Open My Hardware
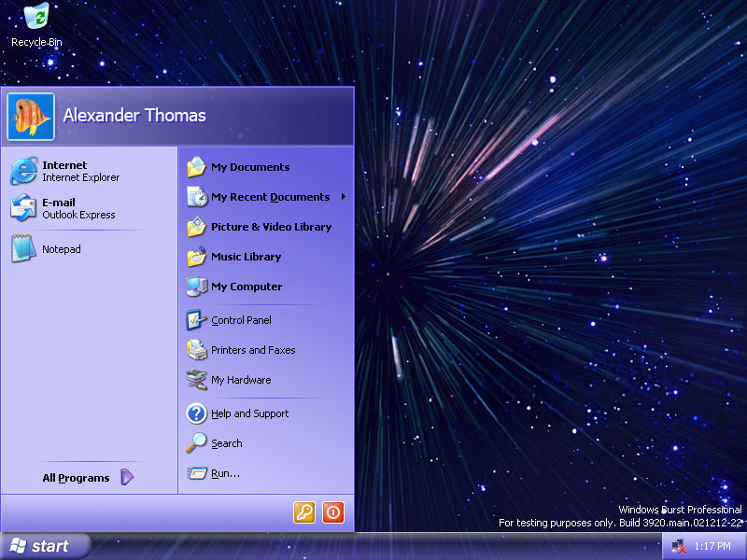747x560 pixels. tap(243, 380)
